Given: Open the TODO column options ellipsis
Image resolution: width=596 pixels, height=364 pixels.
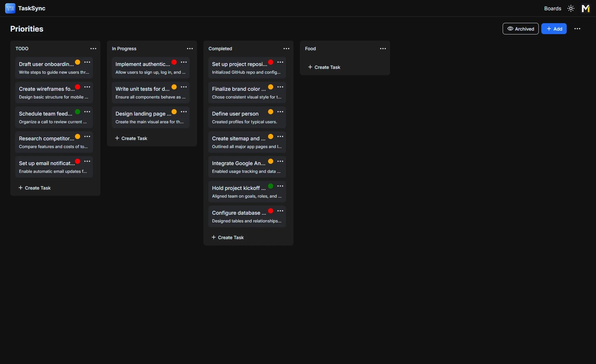Looking at the screenshot, I should 93,49.
